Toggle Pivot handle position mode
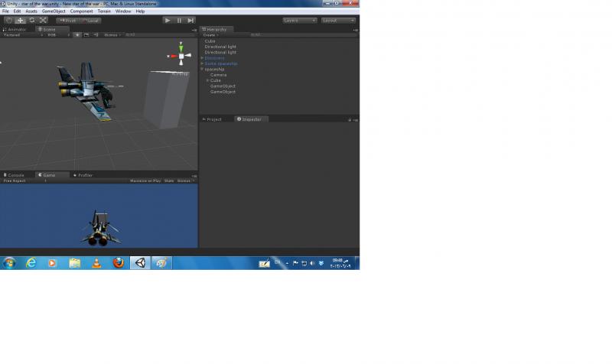The image size is (612, 364). 67,21
